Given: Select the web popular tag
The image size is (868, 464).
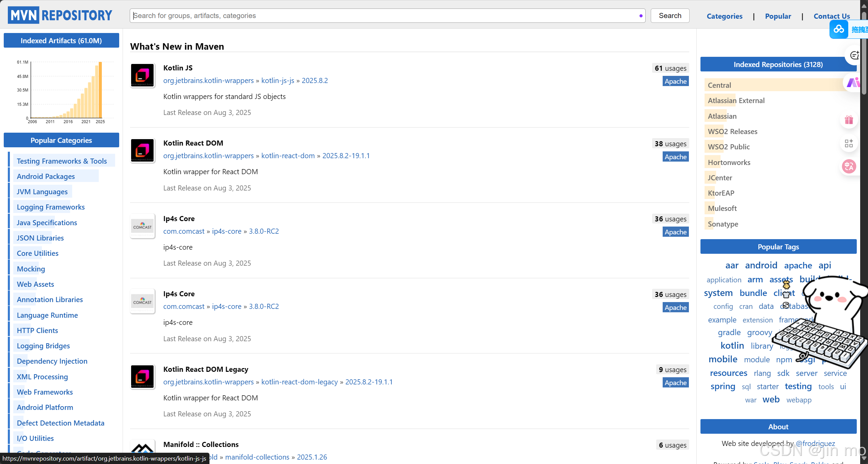Looking at the screenshot, I should [x=771, y=399].
